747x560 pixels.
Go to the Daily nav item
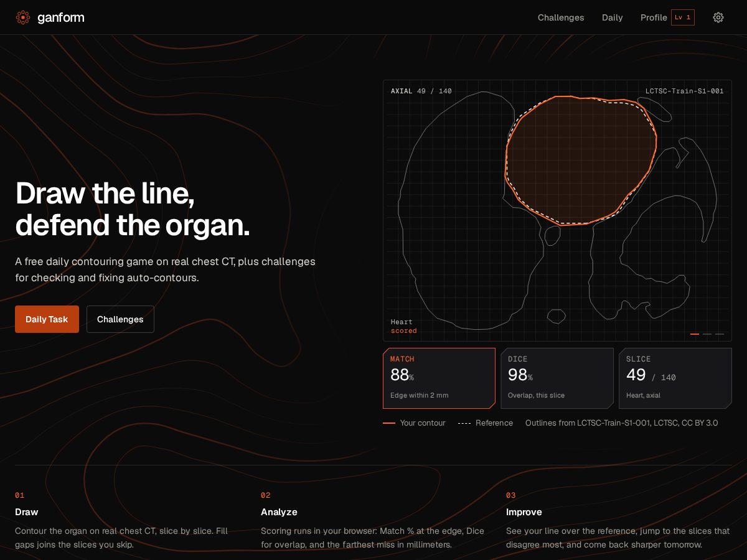pos(613,17)
